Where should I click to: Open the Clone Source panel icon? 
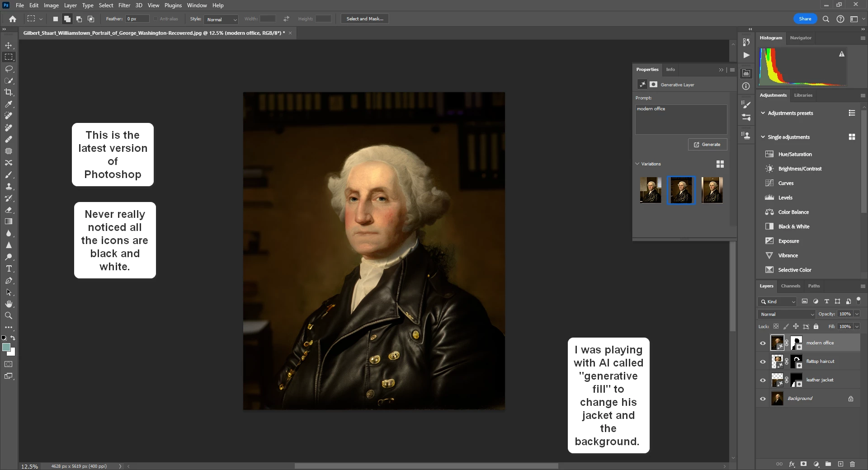click(x=746, y=135)
